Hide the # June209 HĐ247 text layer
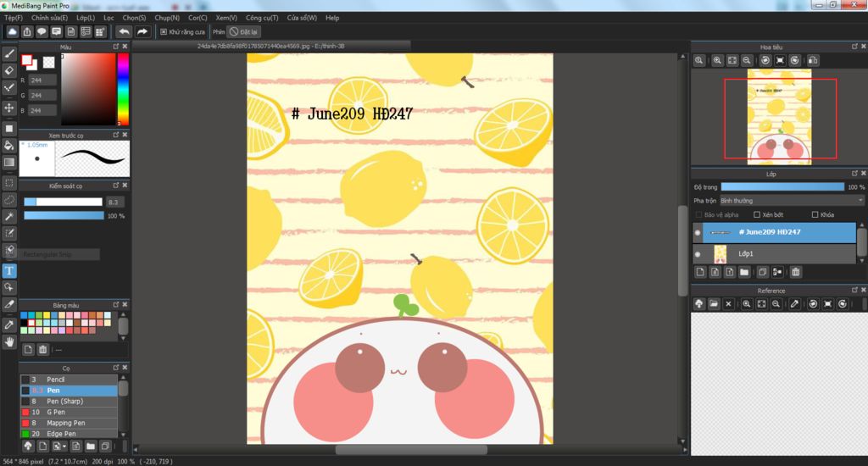 click(x=698, y=232)
